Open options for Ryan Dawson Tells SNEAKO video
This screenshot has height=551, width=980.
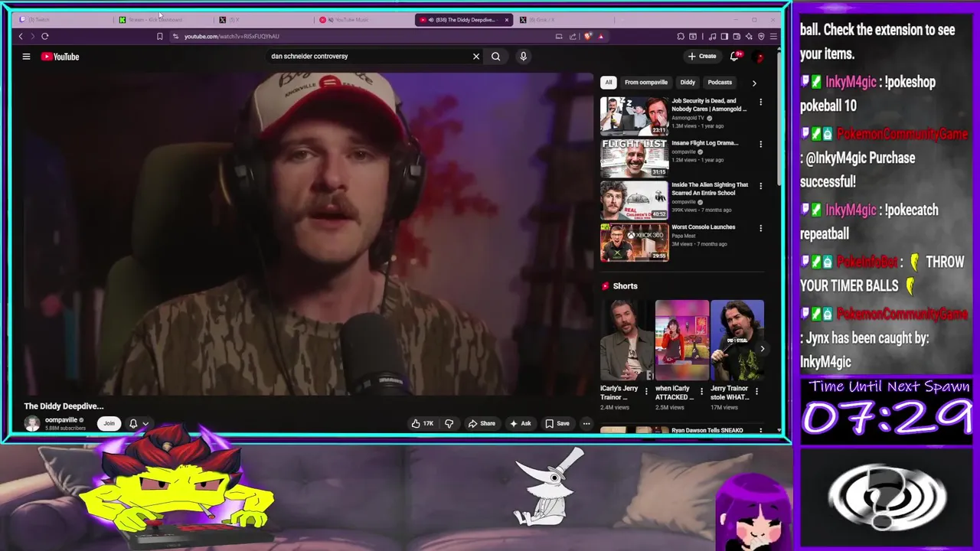pyautogui.click(x=760, y=431)
